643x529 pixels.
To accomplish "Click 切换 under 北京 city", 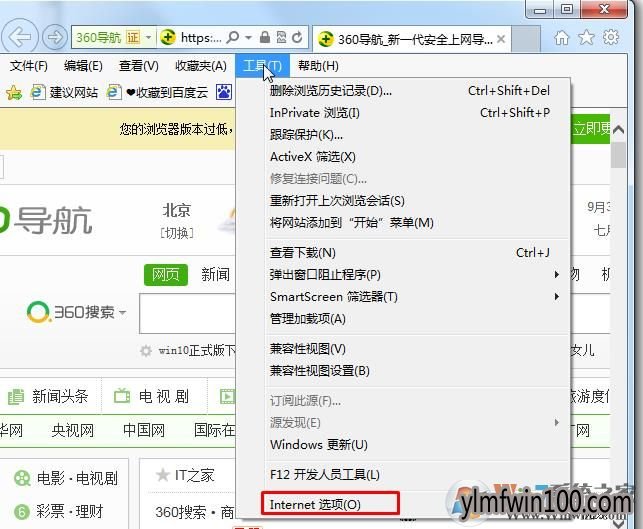I will pyautogui.click(x=177, y=233).
